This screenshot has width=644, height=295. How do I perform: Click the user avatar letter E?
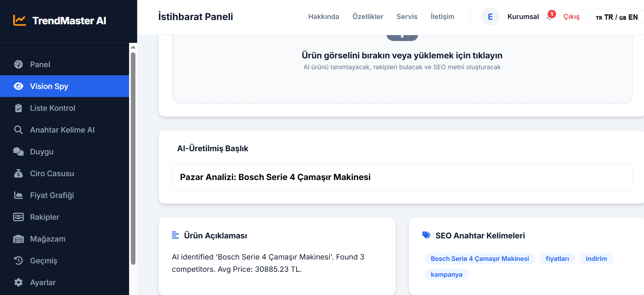tap(490, 17)
